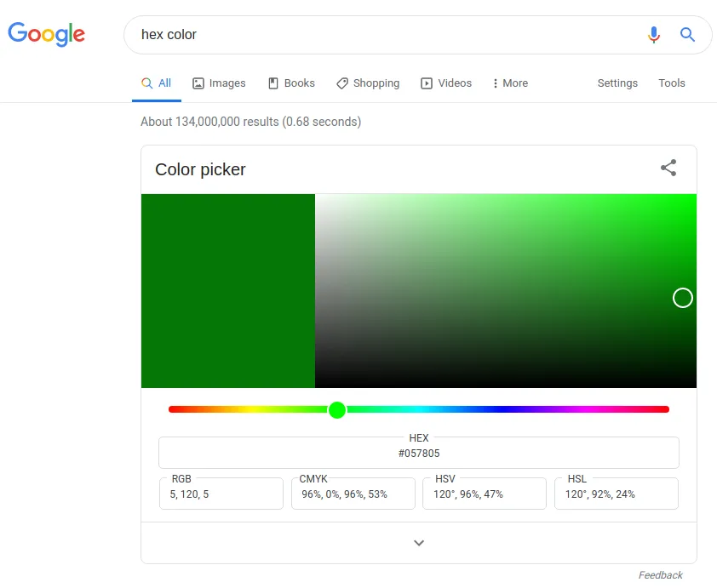Go to the Shopping tab
This screenshot has width=717, height=588.
[368, 83]
